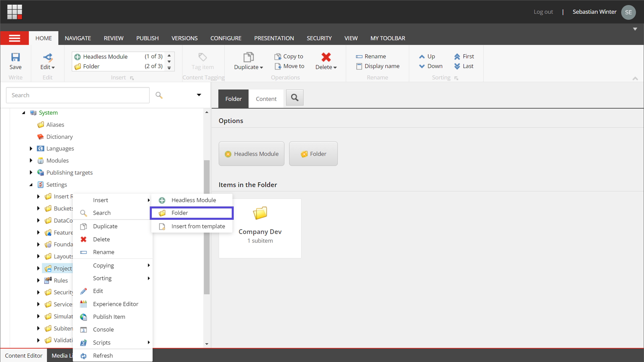Click the Log out link

(x=543, y=11)
